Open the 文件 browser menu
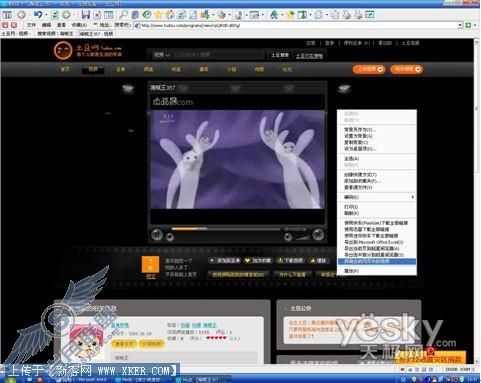The width and height of the screenshot is (481, 383). [31, 25]
